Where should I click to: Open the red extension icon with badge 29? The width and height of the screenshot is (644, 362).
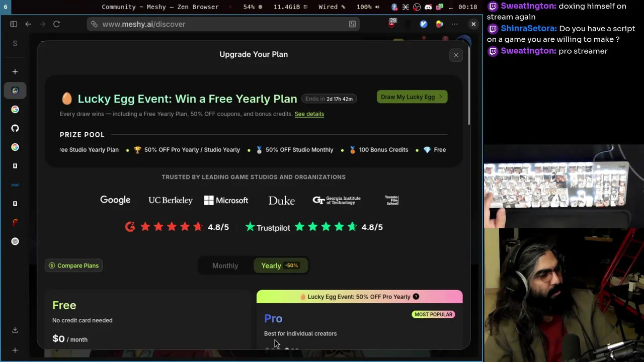point(392,23)
